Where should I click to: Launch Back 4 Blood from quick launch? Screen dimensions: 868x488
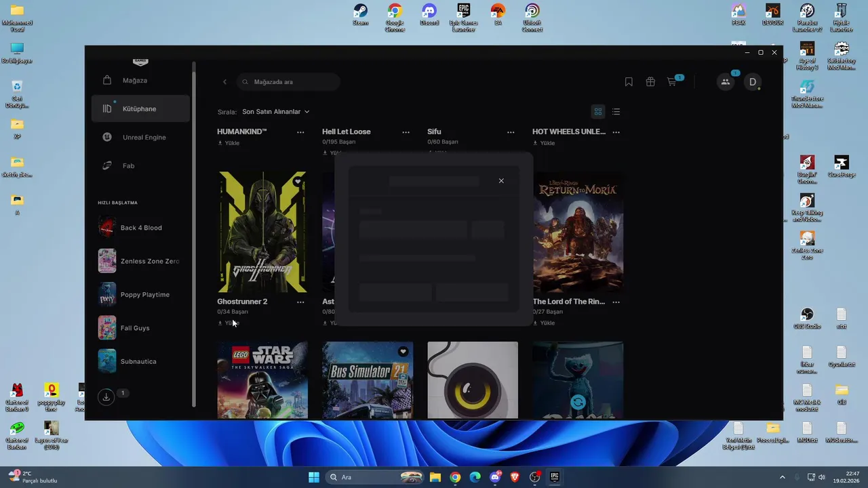(x=140, y=228)
